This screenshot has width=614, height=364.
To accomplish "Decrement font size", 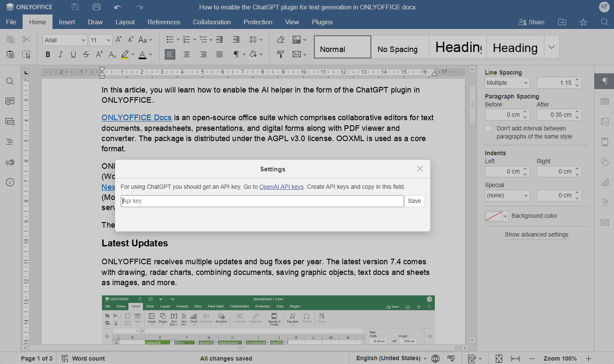I will tap(131, 40).
